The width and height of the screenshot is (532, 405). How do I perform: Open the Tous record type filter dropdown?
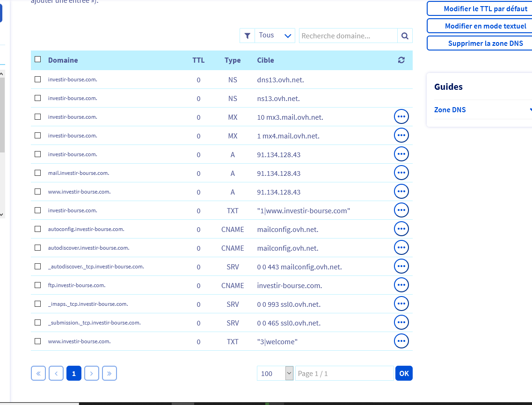[x=275, y=36]
